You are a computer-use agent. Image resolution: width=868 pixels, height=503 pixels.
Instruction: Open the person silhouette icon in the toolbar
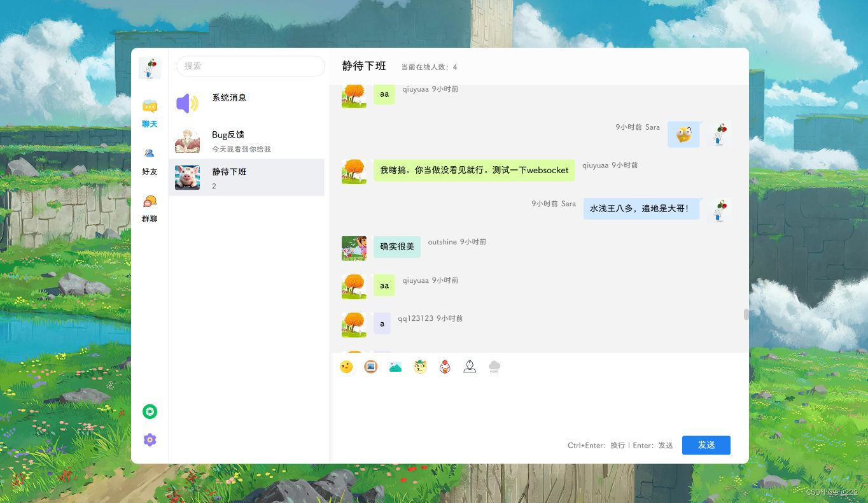coord(470,366)
